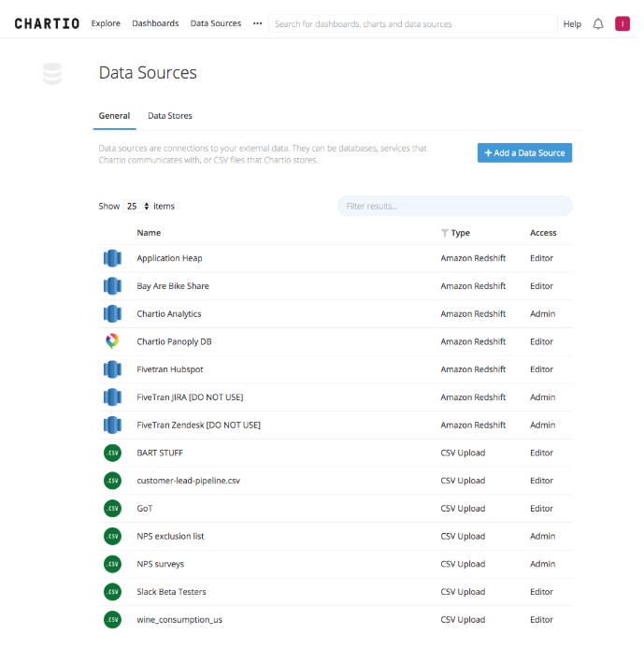Click Admin access for Chartio Analytics
Image resolution: width=644 pixels, height=664 pixels.
(542, 314)
